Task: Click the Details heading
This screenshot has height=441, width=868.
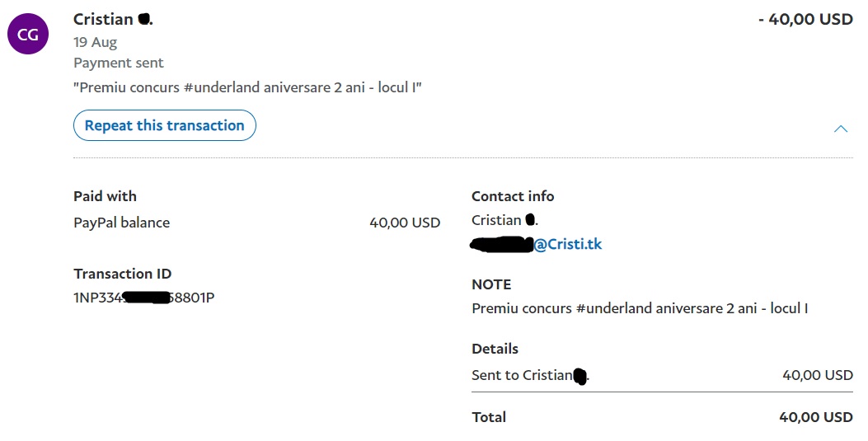Action: [x=495, y=349]
